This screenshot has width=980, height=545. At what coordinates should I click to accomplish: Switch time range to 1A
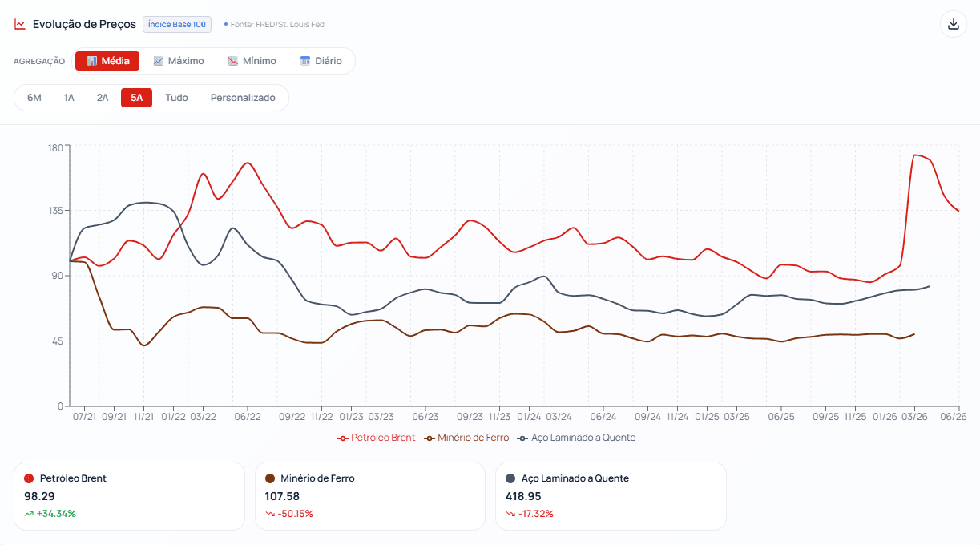pos(69,98)
